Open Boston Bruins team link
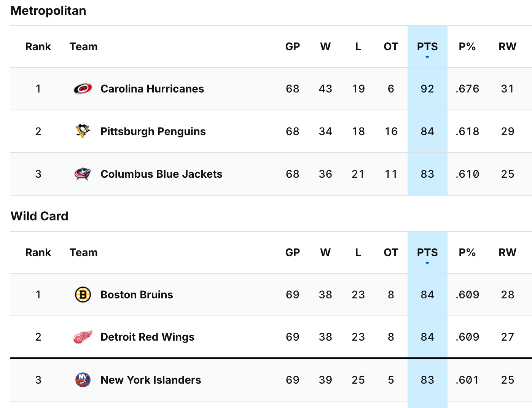 pos(137,295)
